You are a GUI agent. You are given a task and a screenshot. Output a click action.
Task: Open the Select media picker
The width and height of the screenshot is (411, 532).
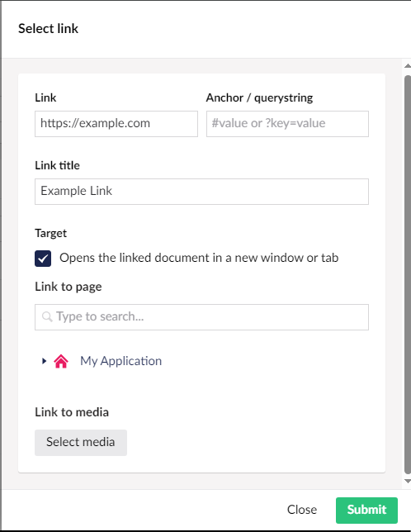(x=81, y=443)
